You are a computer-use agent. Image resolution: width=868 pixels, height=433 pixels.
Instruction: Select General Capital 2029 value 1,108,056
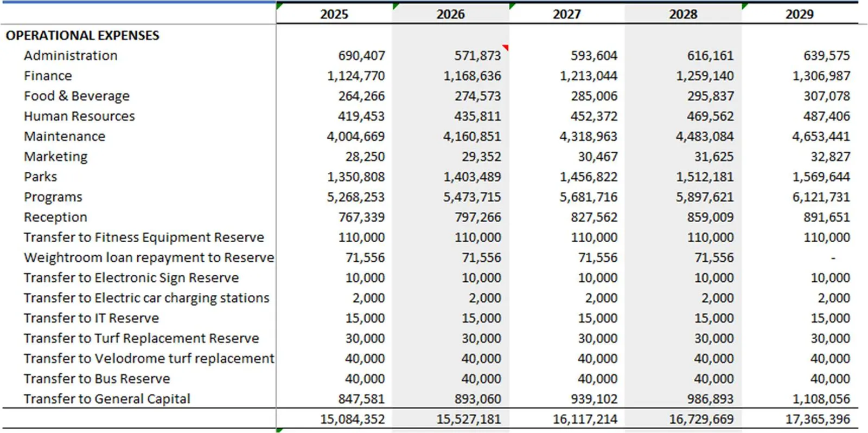[821, 399]
